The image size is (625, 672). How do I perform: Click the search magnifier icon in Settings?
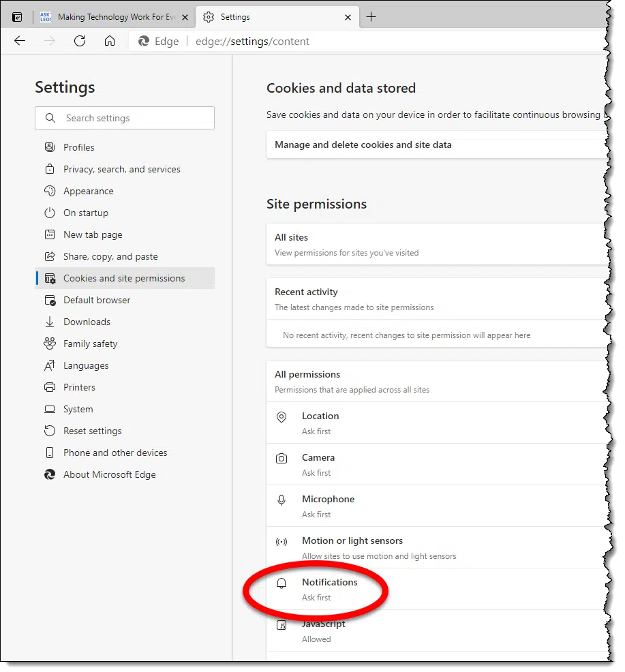[x=50, y=118]
